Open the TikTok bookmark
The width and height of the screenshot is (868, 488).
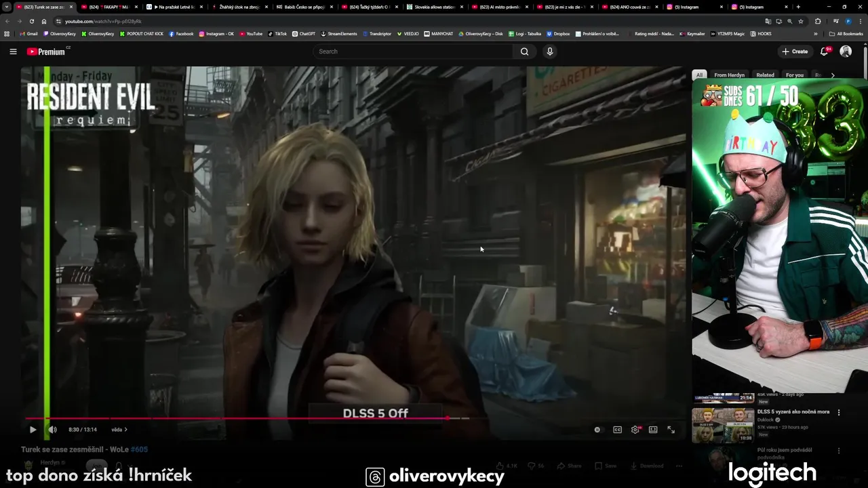point(277,33)
